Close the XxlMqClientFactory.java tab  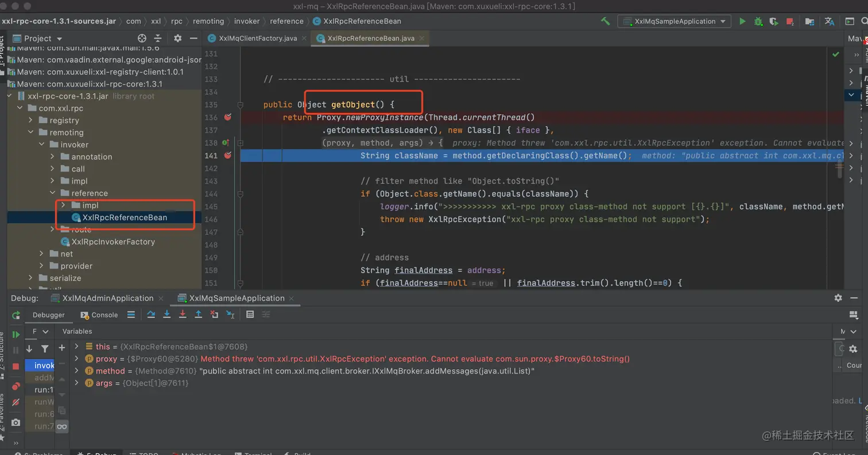[x=304, y=38]
